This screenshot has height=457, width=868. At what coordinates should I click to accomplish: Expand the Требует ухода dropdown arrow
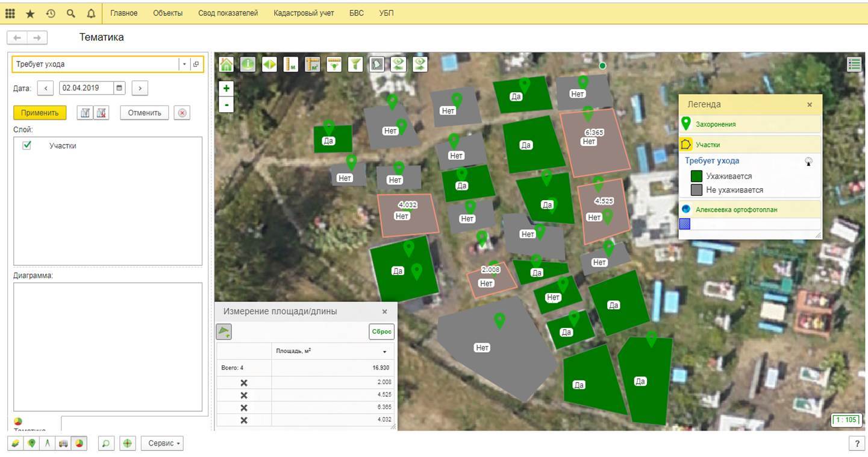tap(183, 64)
